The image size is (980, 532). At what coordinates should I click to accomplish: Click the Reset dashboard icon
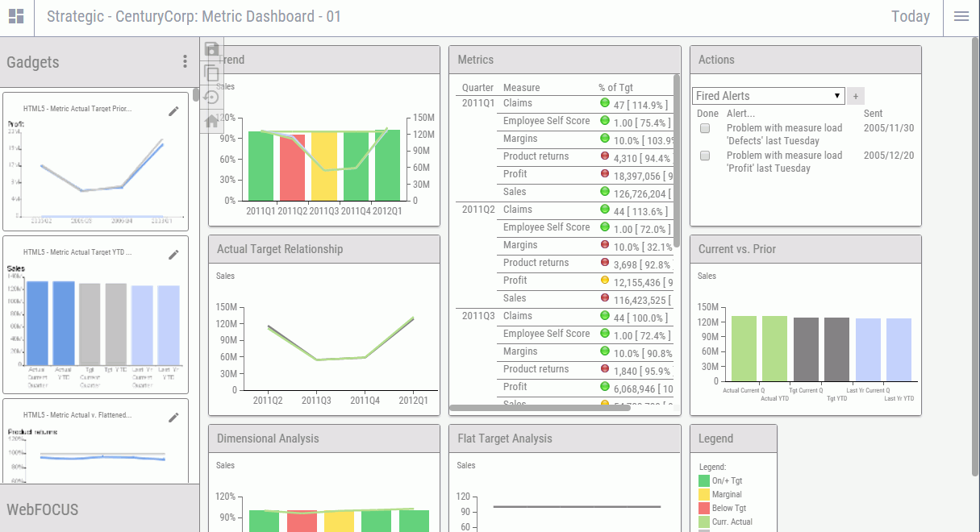pos(211,96)
